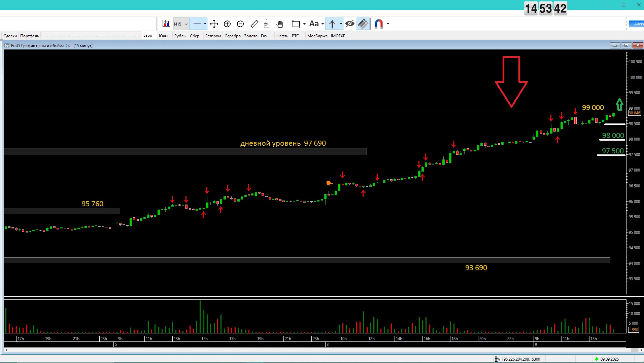Toggle the crossed-eye hide drawings button
Screen dimensions: 644x363
(350, 24)
